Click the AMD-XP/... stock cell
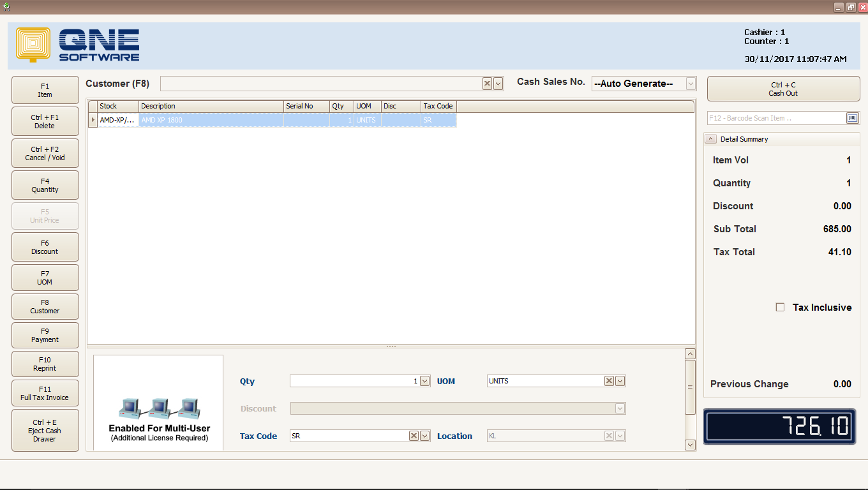 [x=118, y=120]
